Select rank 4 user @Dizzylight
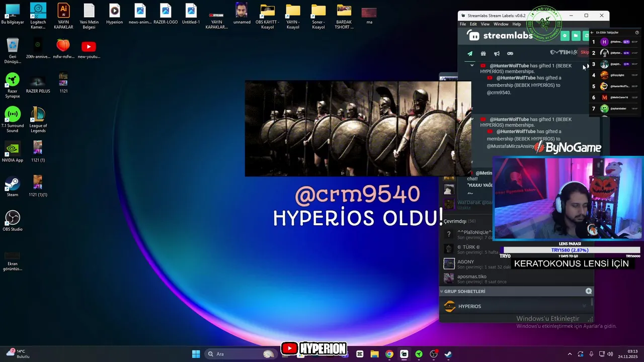644x362 pixels. tap(615, 75)
